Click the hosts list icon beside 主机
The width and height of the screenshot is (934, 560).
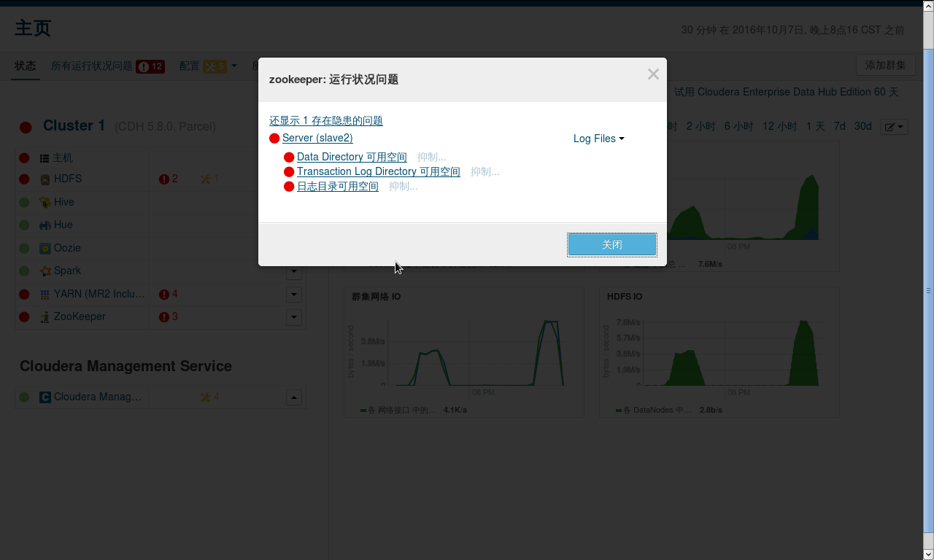[x=45, y=158]
